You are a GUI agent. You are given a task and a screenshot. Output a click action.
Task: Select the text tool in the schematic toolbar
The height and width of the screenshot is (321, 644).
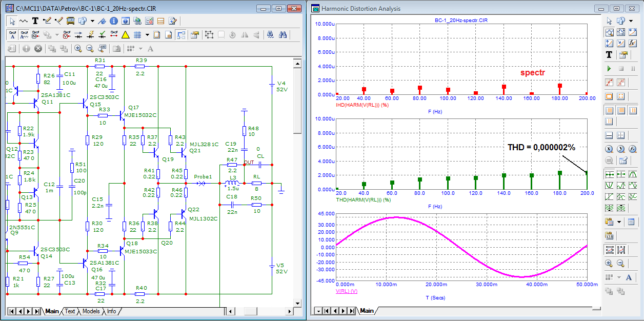[35, 21]
